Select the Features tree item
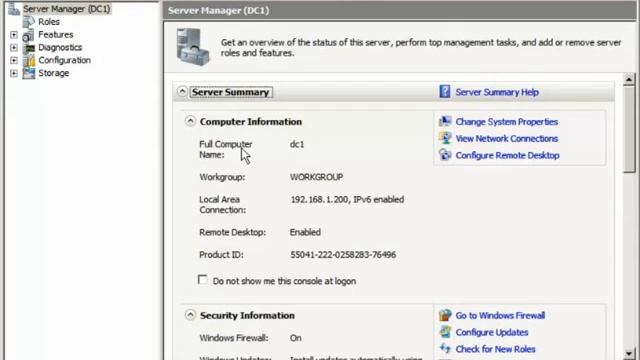Viewport: 640px width, 360px height. pyautogui.click(x=56, y=35)
